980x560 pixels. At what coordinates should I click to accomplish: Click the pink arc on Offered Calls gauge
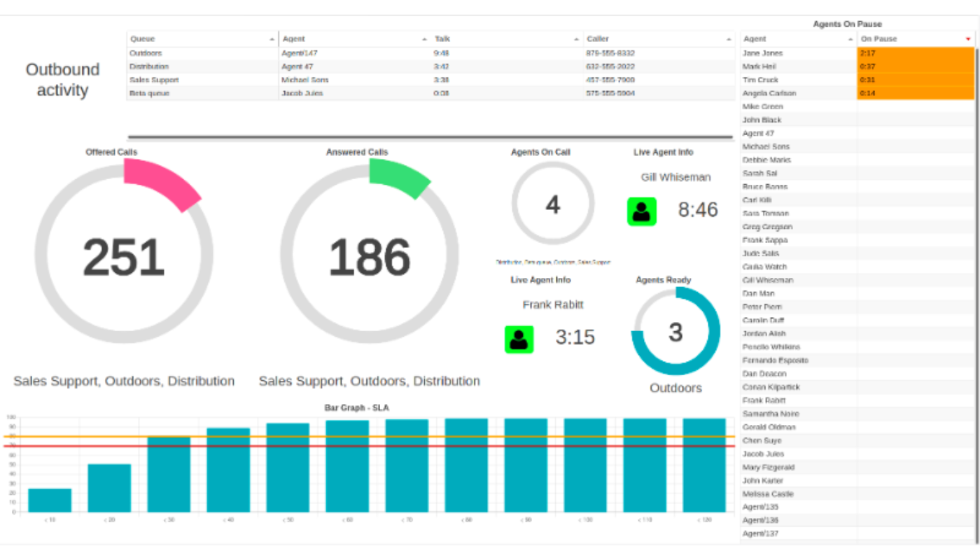[x=165, y=180]
